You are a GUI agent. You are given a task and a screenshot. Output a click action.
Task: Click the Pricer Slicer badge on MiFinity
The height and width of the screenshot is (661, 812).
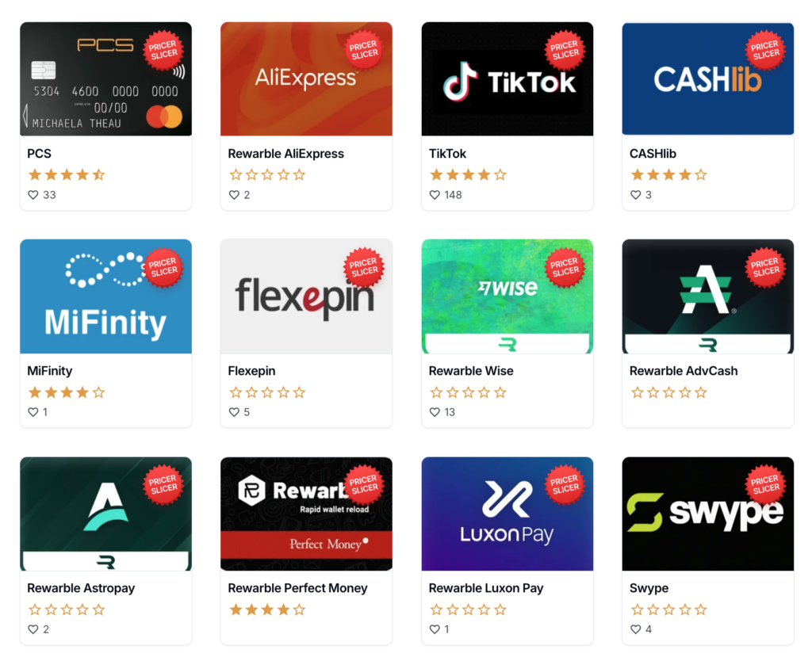pos(163,268)
